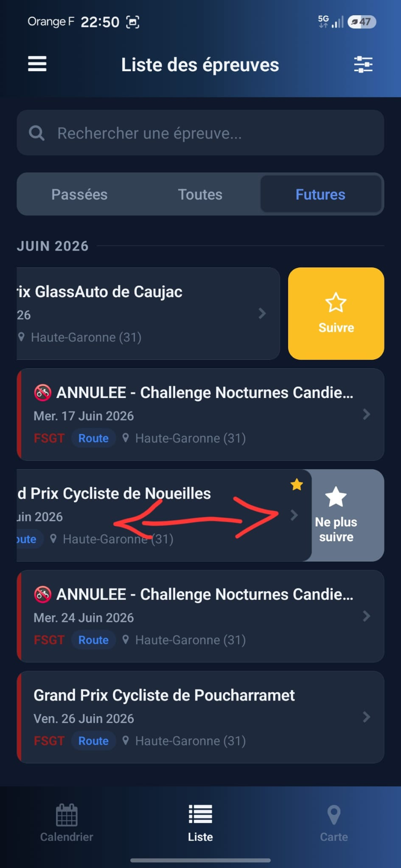Screen dimensions: 401x868
Task: Expand the Poucharramet event chevron
Action: point(366,717)
